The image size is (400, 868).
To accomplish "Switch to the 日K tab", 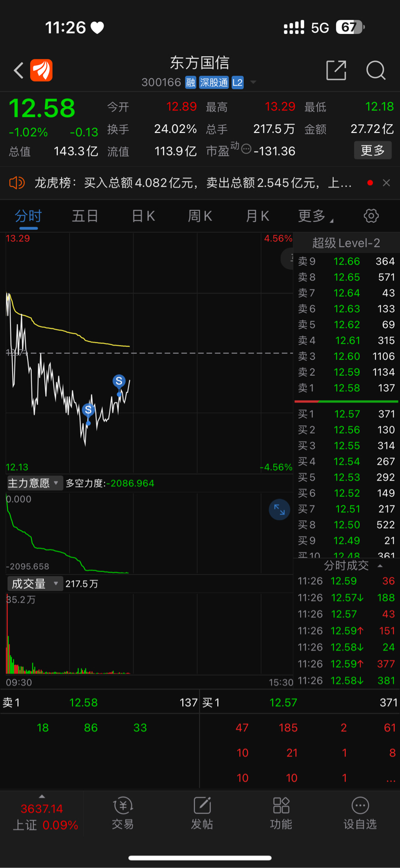I will click(143, 216).
